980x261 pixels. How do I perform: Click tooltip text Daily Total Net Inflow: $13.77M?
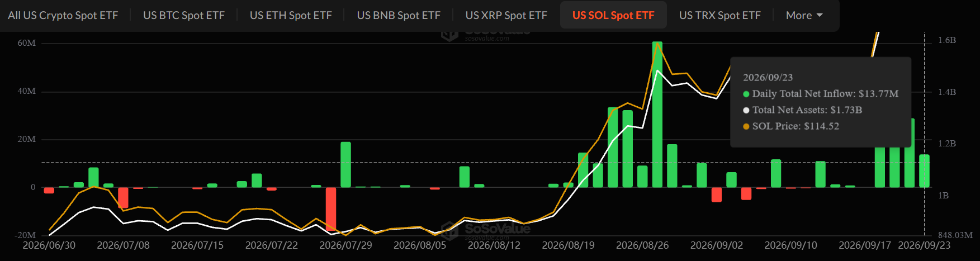825,94
